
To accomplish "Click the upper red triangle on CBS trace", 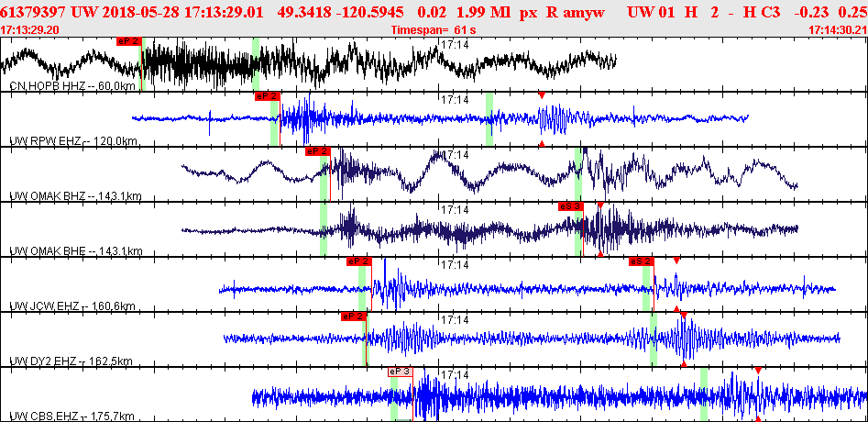I will click(x=758, y=370).
